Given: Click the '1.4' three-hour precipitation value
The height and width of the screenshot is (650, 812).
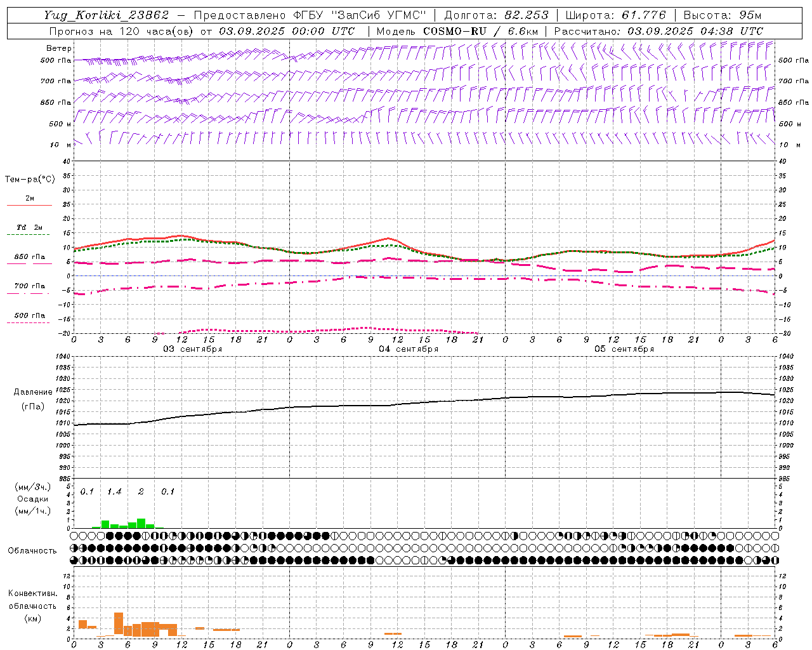Looking at the screenshot, I should (114, 491).
